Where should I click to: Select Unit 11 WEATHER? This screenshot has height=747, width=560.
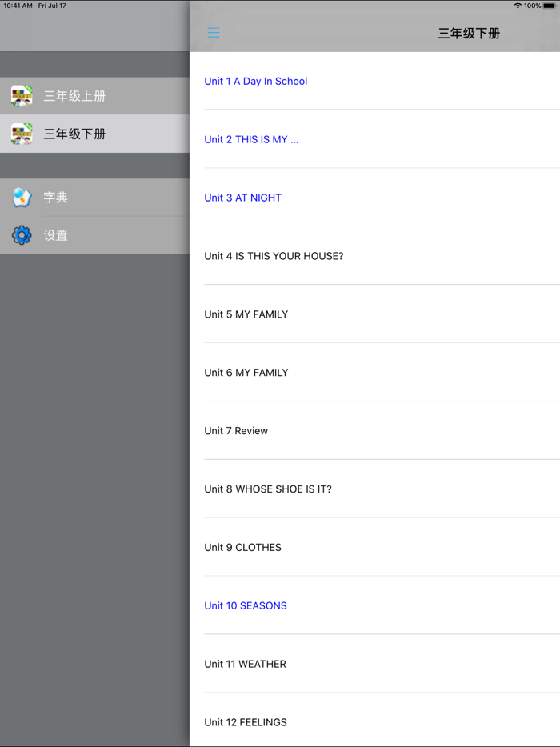(x=374, y=664)
